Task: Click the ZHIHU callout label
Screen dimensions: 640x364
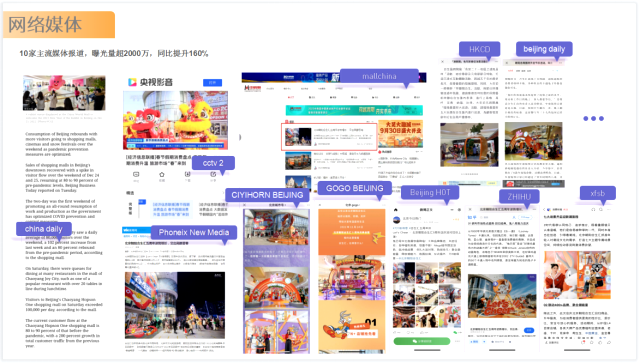Action: 519,197
